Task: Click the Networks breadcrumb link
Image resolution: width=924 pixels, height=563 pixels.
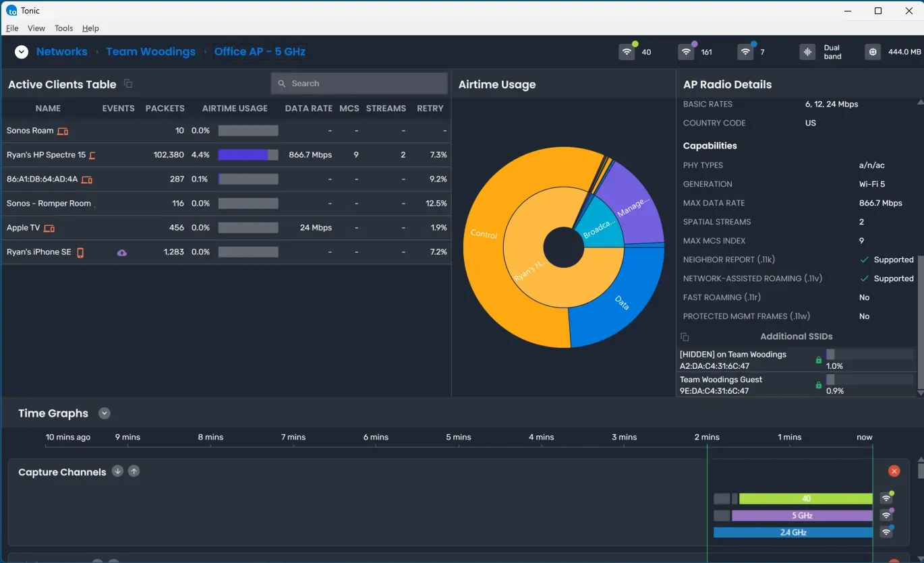Action: tap(61, 51)
